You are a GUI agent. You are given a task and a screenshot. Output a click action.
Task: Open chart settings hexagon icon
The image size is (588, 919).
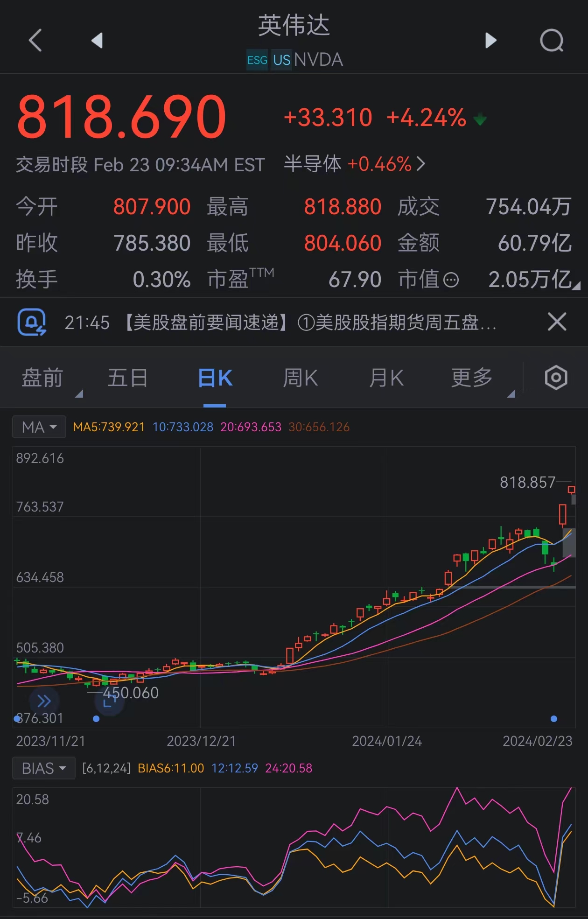pos(556,378)
